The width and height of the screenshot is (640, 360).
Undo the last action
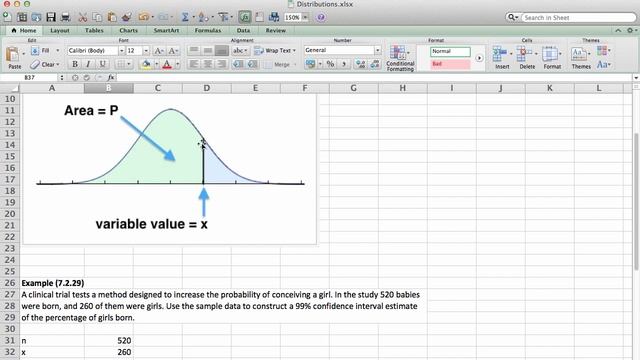pyautogui.click(x=143, y=17)
